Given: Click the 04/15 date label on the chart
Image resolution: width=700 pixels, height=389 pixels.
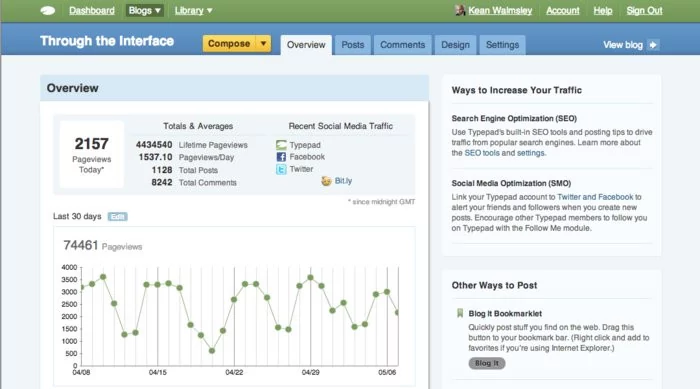Looking at the screenshot, I should 158,372.
